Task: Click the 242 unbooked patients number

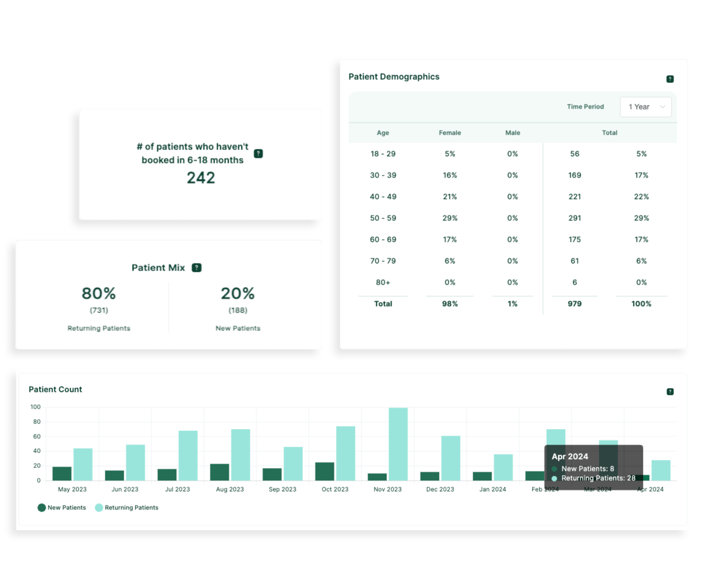Action: (x=201, y=178)
